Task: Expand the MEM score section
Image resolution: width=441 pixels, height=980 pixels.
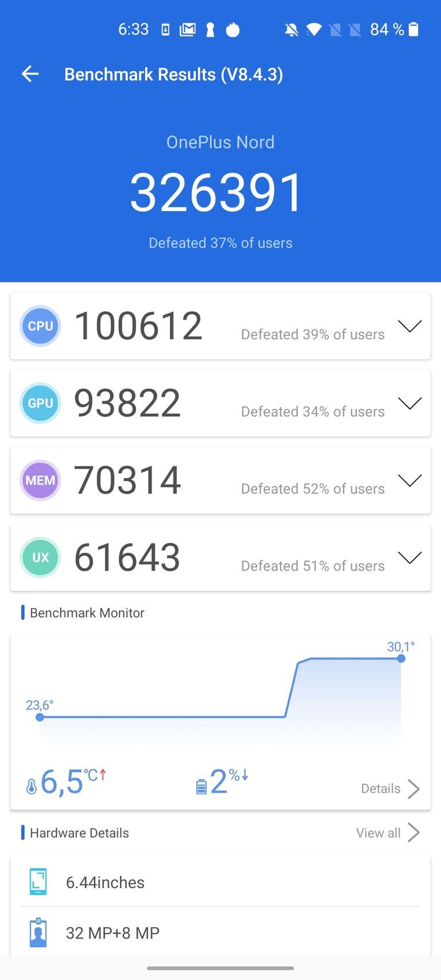Action: point(409,480)
